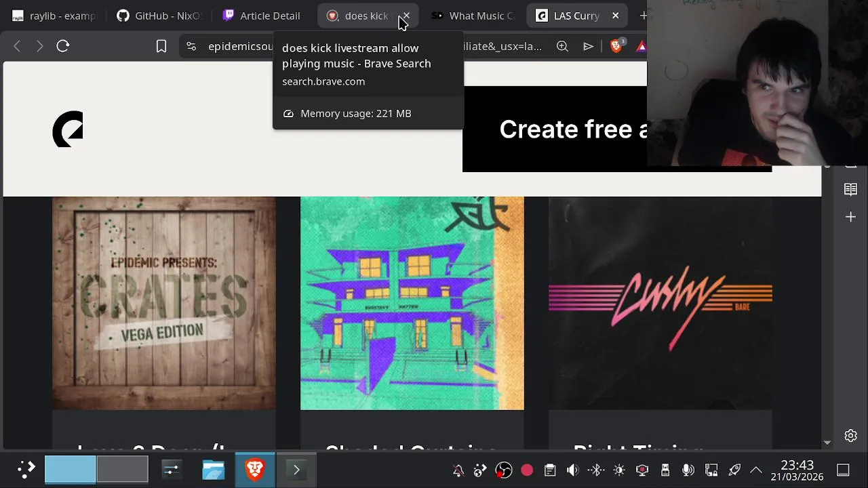Click the rocket tray icon
The height and width of the screenshot is (488, 868).
coord(734,470)
